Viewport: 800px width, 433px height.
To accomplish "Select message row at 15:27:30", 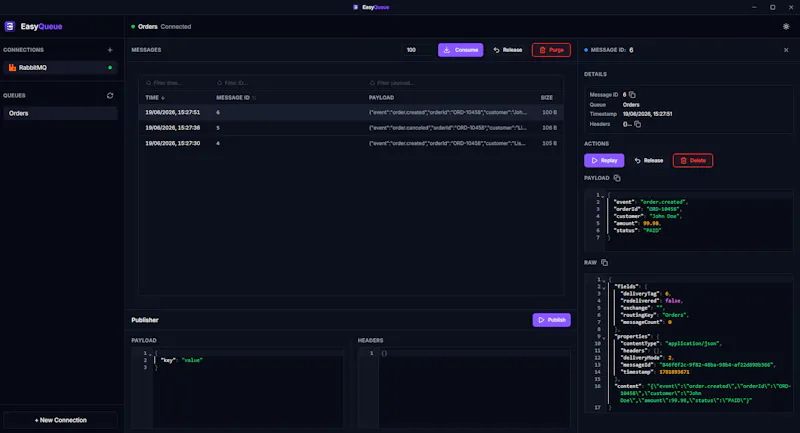I will coord(351,143).
